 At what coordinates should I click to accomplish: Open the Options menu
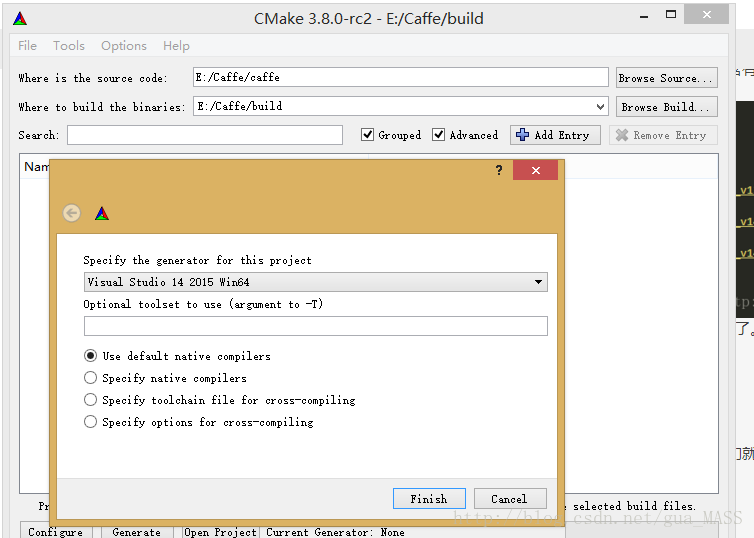124,46
